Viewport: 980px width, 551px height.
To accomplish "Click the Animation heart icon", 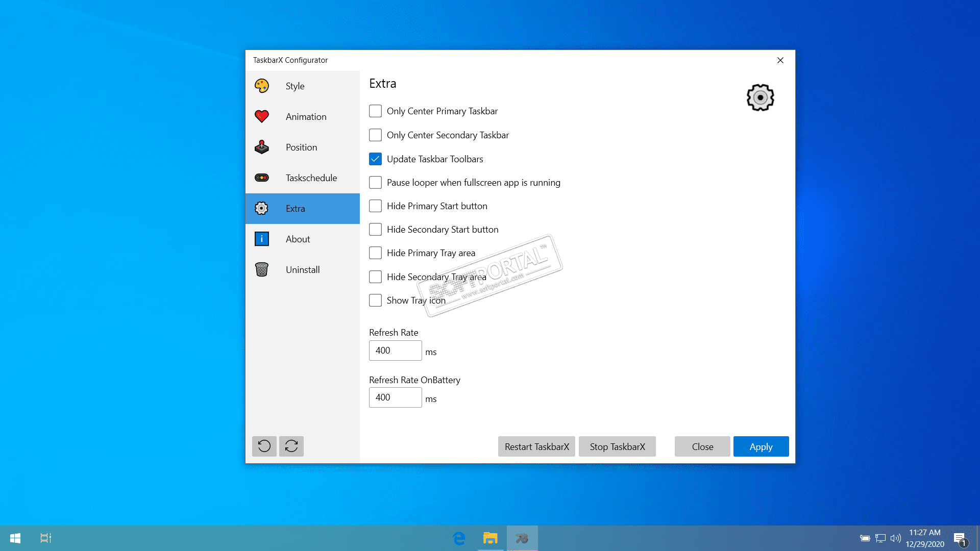I will (x=262, y=116).
